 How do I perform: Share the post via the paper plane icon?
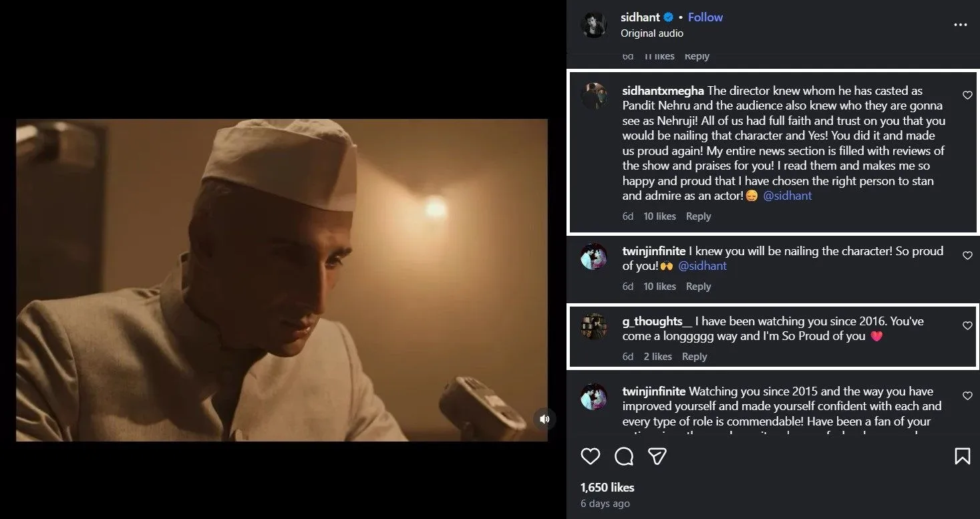657,456
